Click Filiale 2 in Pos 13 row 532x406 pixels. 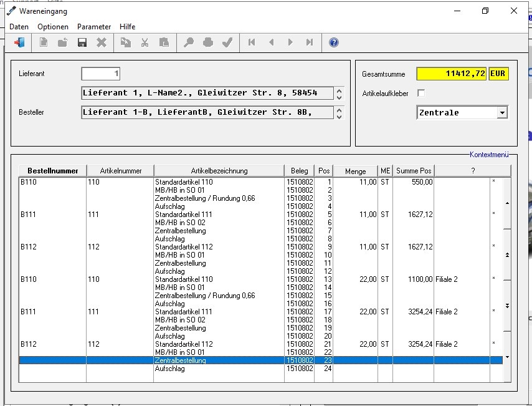click(x=447, y=279)
